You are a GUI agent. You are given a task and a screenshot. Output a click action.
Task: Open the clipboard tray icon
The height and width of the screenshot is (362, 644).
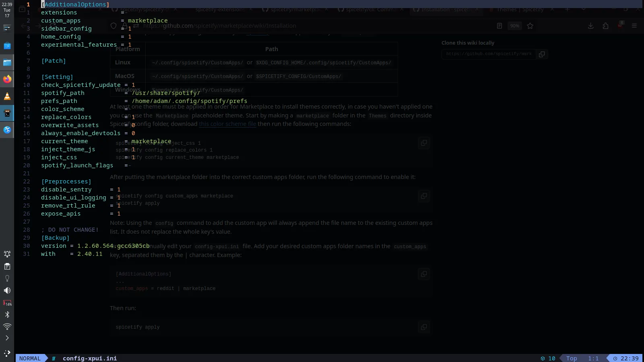tap(7, 266)
